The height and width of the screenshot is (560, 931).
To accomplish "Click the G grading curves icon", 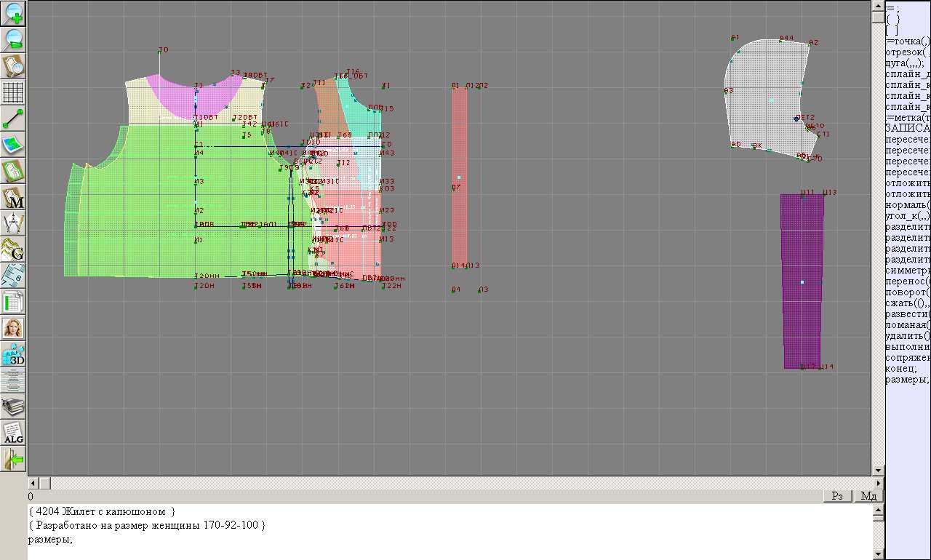I will [14, 249].
